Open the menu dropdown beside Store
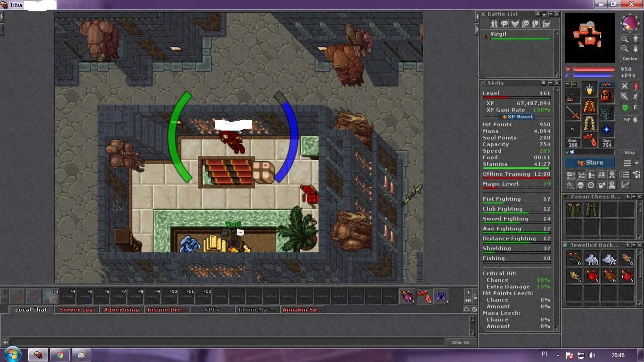 pyautogui.click(x=631, y=163)
